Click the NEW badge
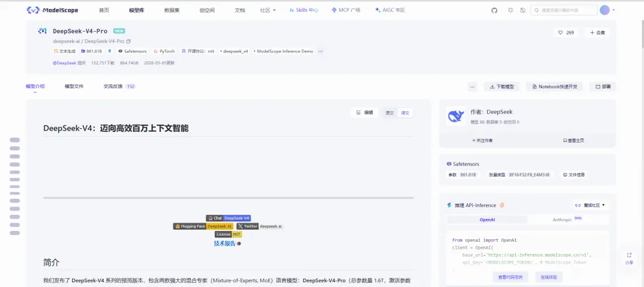 [x=119, y=31]
